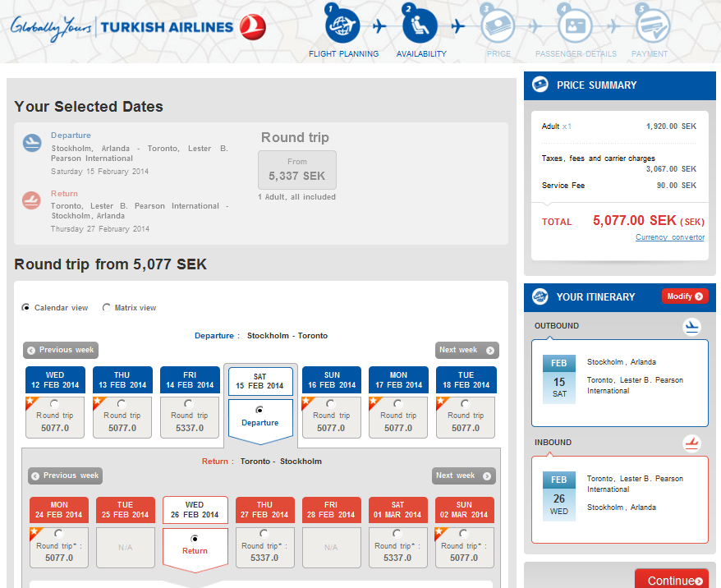Go to departure Previous week

[61, 350]
